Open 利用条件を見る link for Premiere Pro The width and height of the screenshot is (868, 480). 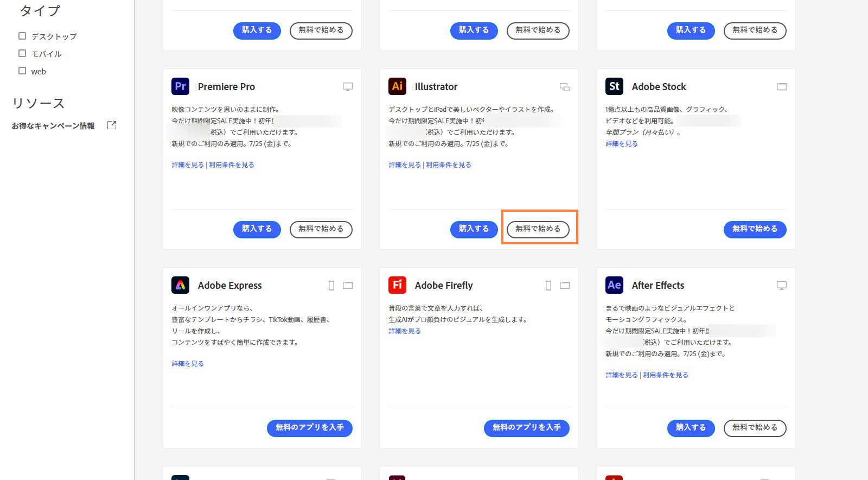[x=232, y=165]
